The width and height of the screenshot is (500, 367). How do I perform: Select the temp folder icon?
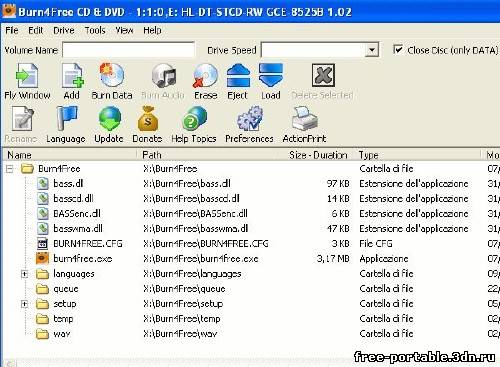pos(42,319)
